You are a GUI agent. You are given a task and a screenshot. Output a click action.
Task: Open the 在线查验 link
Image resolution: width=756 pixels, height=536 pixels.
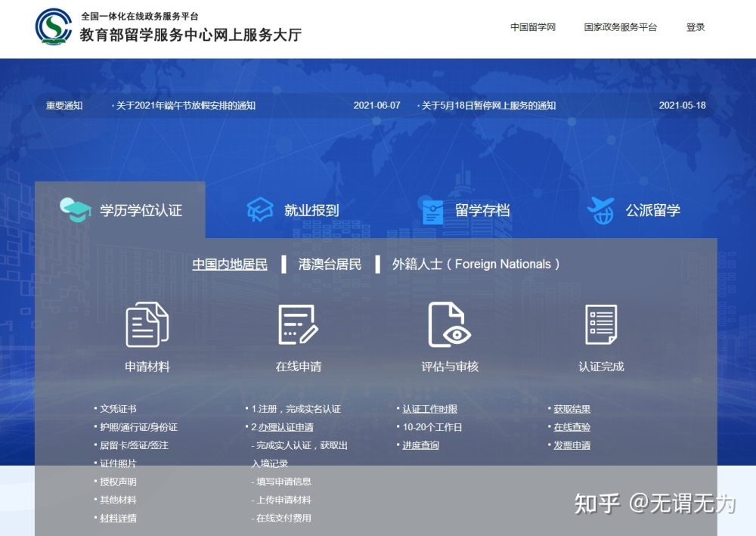pos(572,427)
